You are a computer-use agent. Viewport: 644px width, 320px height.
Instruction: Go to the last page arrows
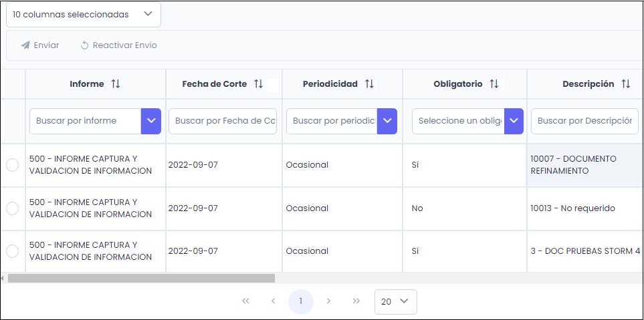click(x=356, y=301)
